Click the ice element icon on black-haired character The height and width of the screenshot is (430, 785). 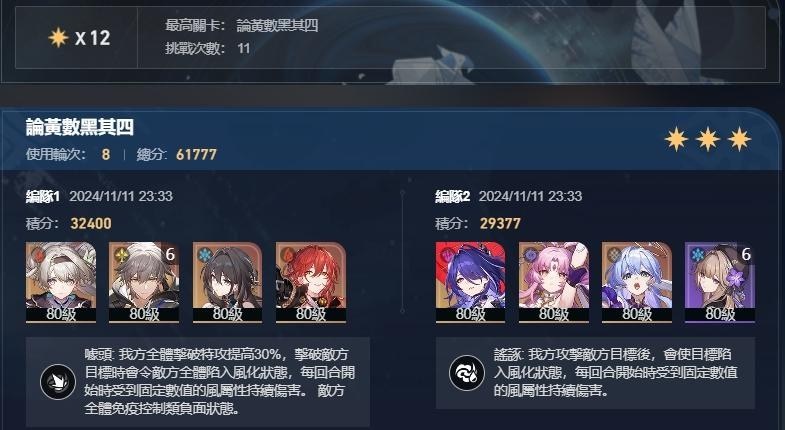(x=204, y=255)
